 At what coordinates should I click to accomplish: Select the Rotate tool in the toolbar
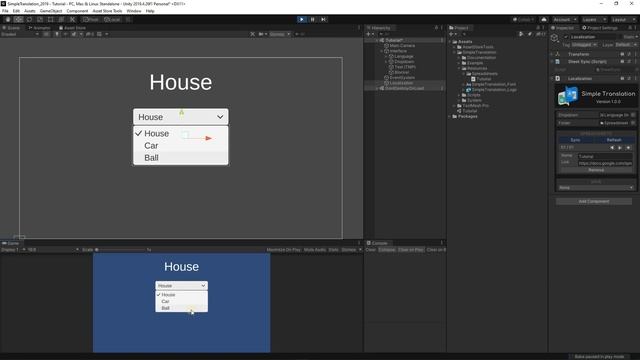click(x=29, y=19)
